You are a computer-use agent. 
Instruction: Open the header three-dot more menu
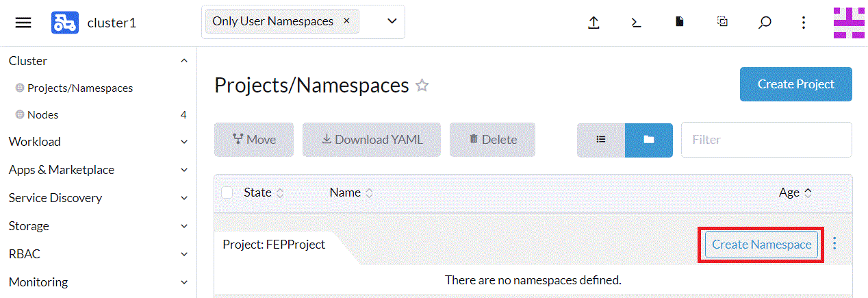[x=804, y=23]
